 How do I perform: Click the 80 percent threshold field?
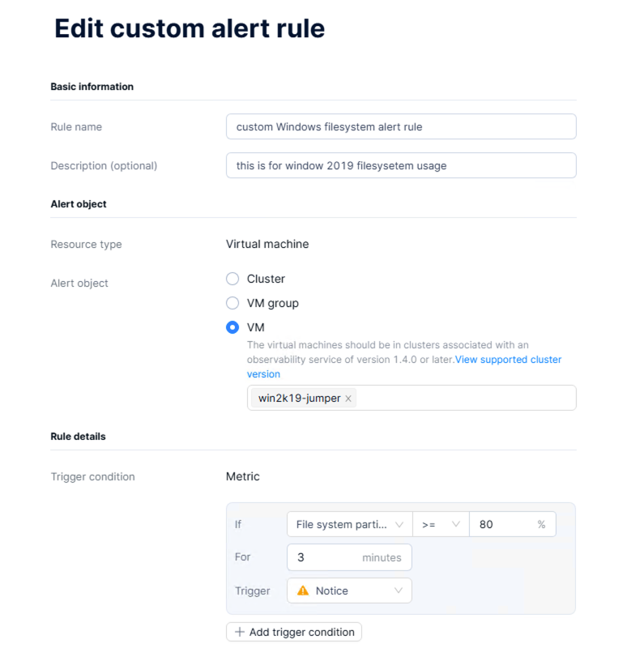(x=513, y=524)
